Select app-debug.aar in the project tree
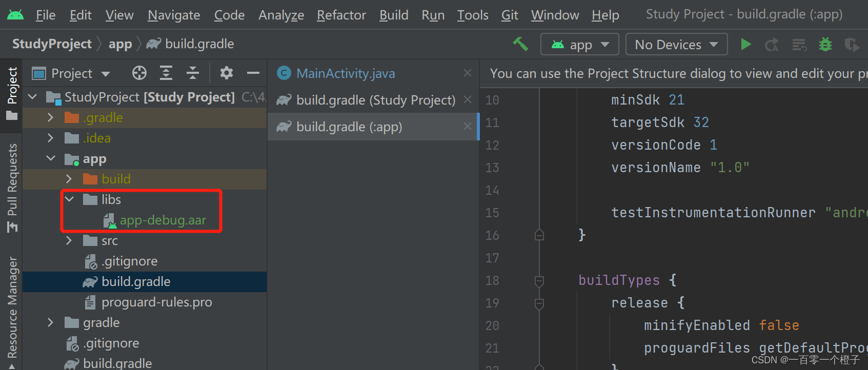 (x=163, y=220)
